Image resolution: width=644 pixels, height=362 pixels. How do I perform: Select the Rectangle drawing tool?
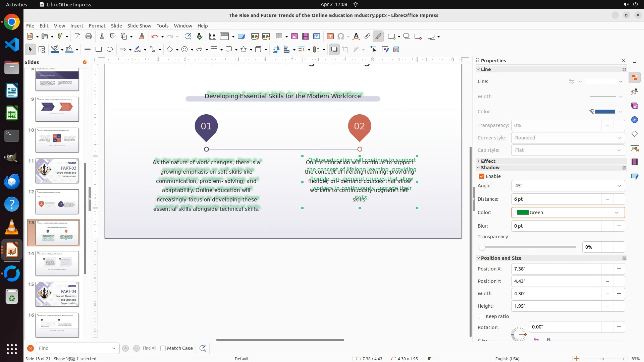point(99,50)
